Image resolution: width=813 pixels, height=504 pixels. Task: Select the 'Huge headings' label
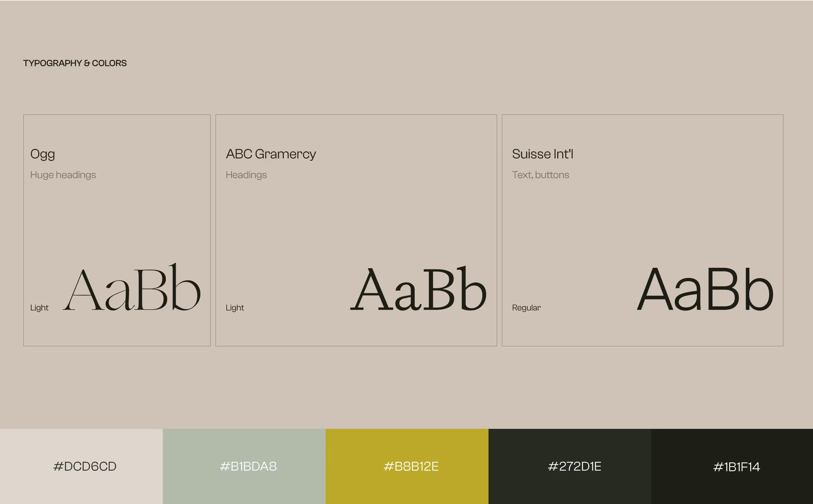pyautogui.click(x=63, y=175)
